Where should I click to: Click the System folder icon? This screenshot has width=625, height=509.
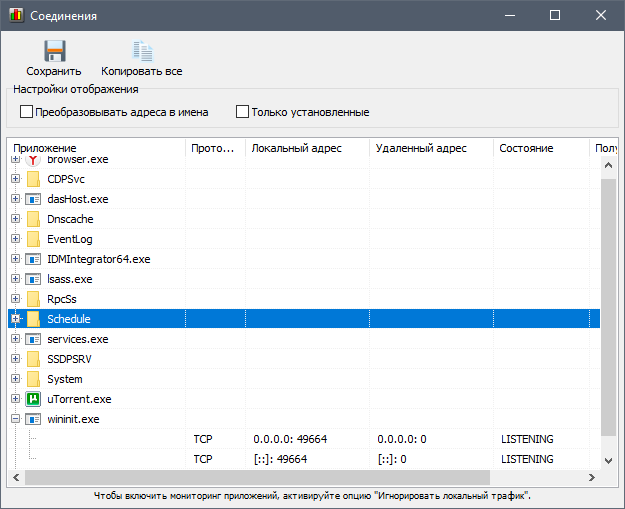click(x=33, y=379)
